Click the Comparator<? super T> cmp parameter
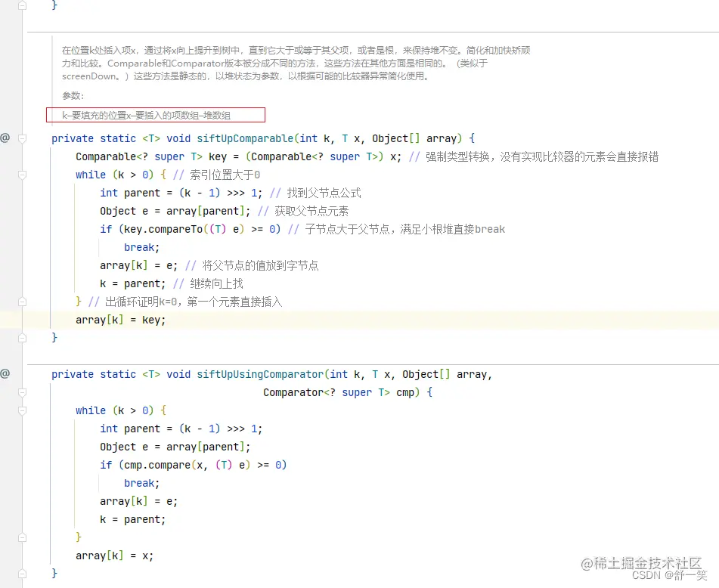The image size is (719, 588). coord(339,392)
